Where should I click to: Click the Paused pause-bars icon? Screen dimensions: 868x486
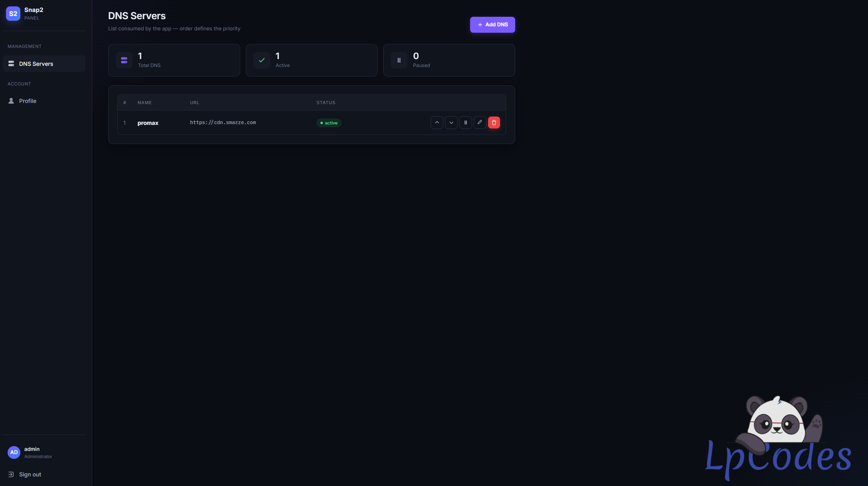pyautogui.click(x=399, y=60)
